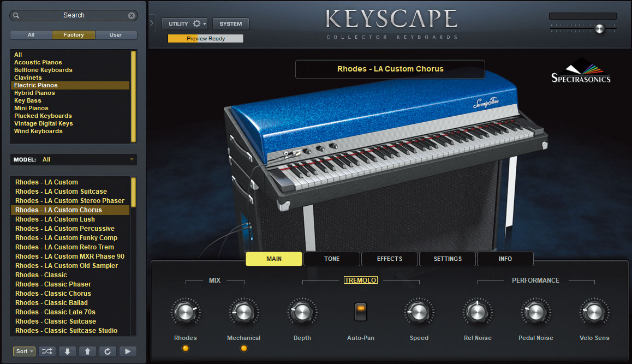The width and height of the screenshot is (632, 364).
Task: Open the UTILITY menu
Action: (x=184, y=24)
